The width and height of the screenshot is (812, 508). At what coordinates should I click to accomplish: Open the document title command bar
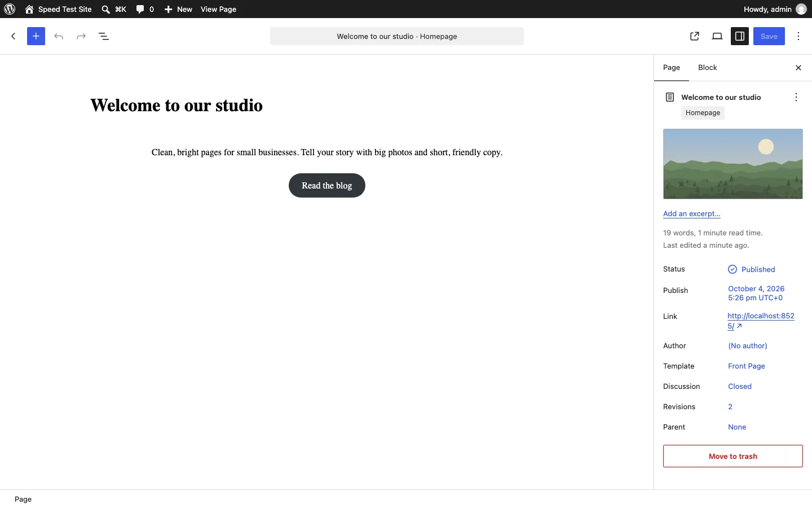point(397,36)
